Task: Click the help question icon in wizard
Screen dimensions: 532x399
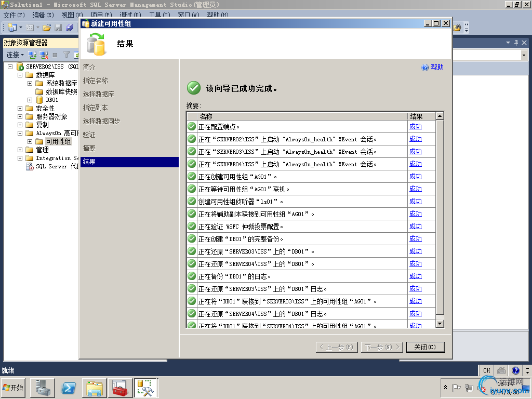Action: pos(425,68)
